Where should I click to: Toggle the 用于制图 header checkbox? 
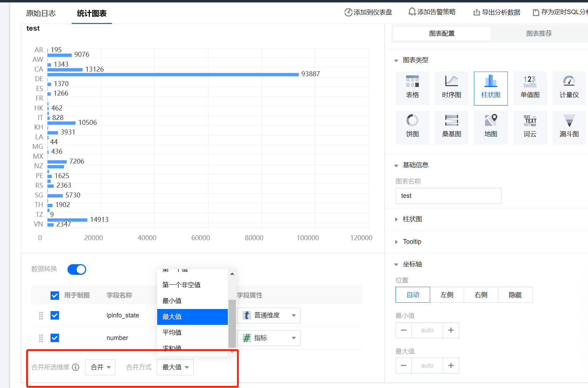55,295
